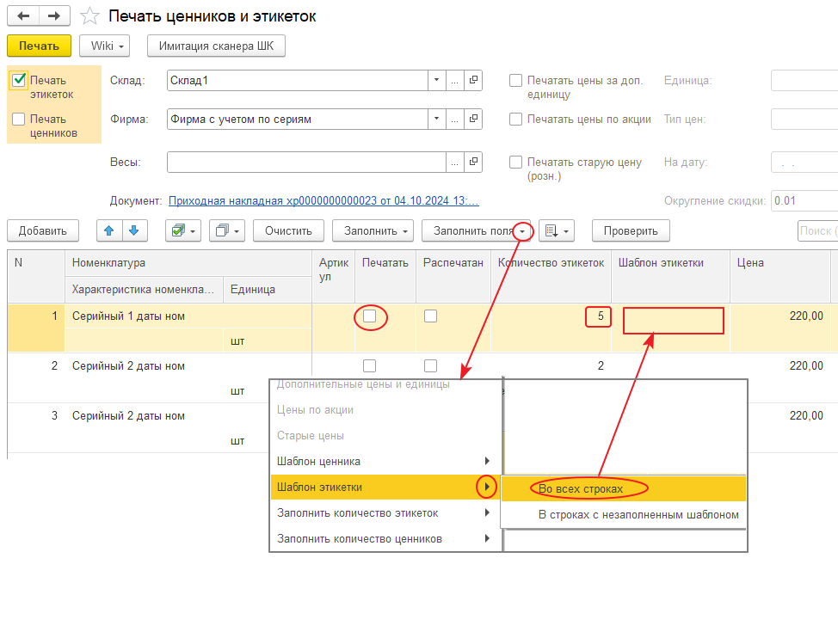Open the Фирма field record icon
The image size is (838, 644).
(x=473, y=119)
